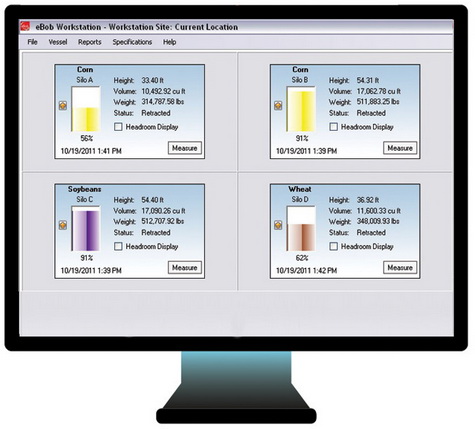Click the eBob red application icon in title bar
Screen dimensions: 475x429
coord(25,27)
